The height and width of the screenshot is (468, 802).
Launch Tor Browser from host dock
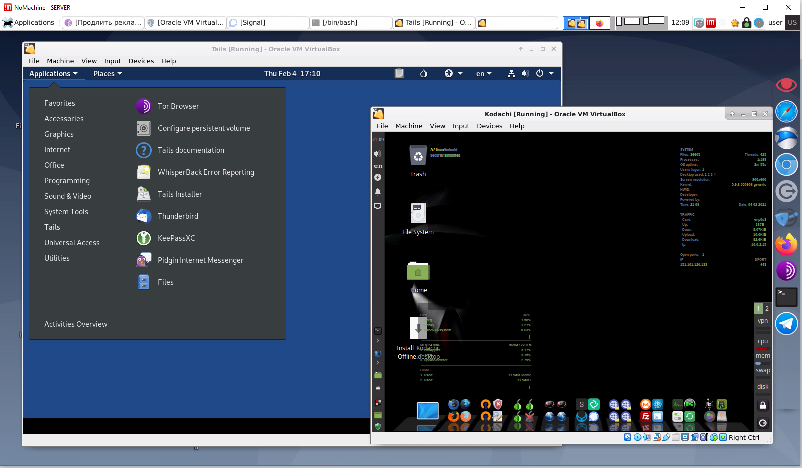coord(786,270)
